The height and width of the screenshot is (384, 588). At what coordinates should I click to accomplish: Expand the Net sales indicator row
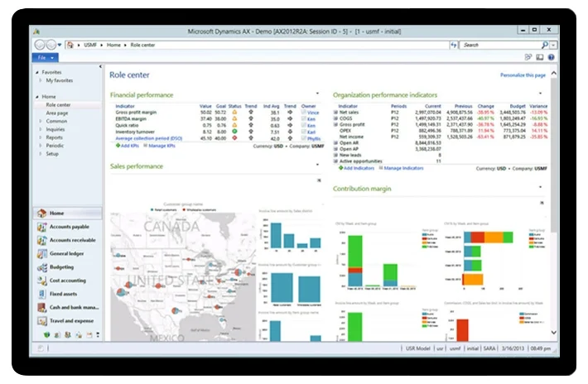(x=335, y=112)
